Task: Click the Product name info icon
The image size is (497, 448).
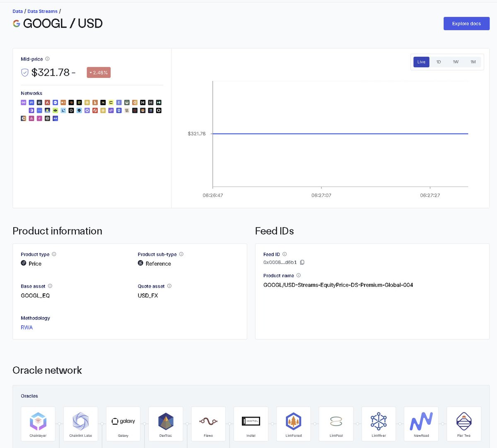Action: click(299, 275)
